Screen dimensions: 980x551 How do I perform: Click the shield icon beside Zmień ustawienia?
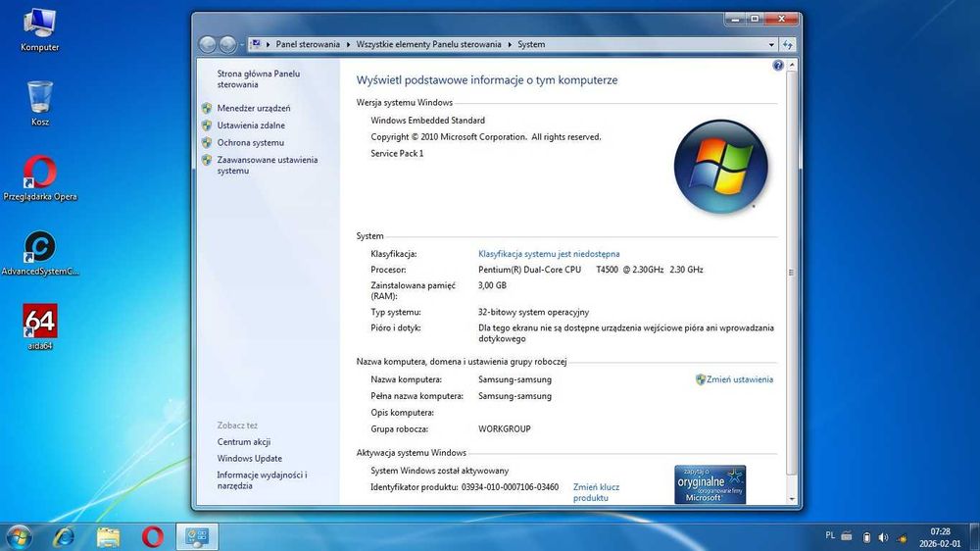pyautogui.click(x=700, y=379)
